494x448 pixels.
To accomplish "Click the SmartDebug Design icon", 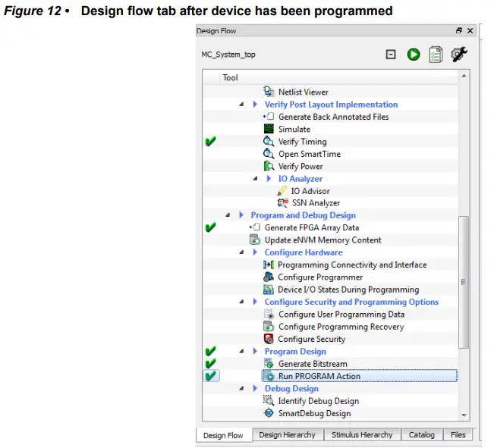I will [269, 413].
